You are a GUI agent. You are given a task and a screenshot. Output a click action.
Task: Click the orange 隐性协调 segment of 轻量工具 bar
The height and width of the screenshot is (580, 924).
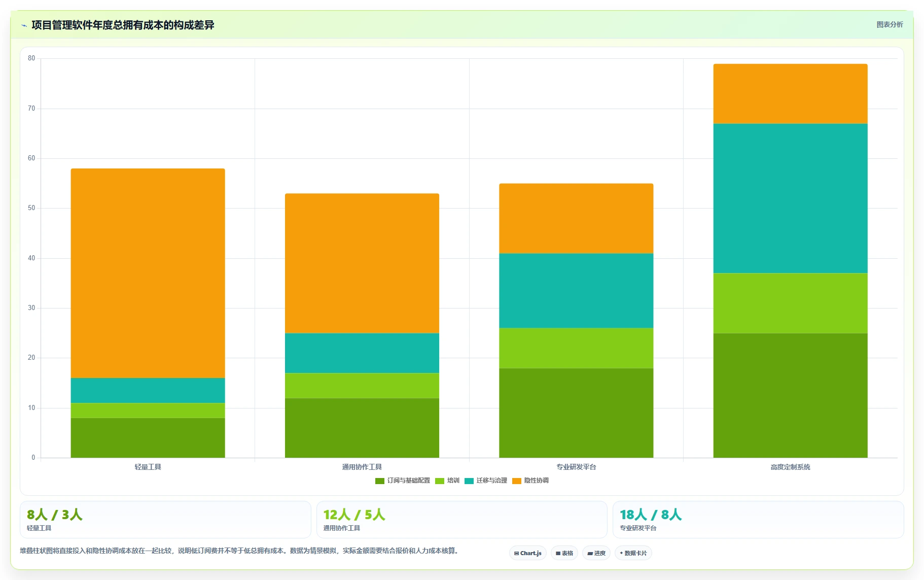148,273
